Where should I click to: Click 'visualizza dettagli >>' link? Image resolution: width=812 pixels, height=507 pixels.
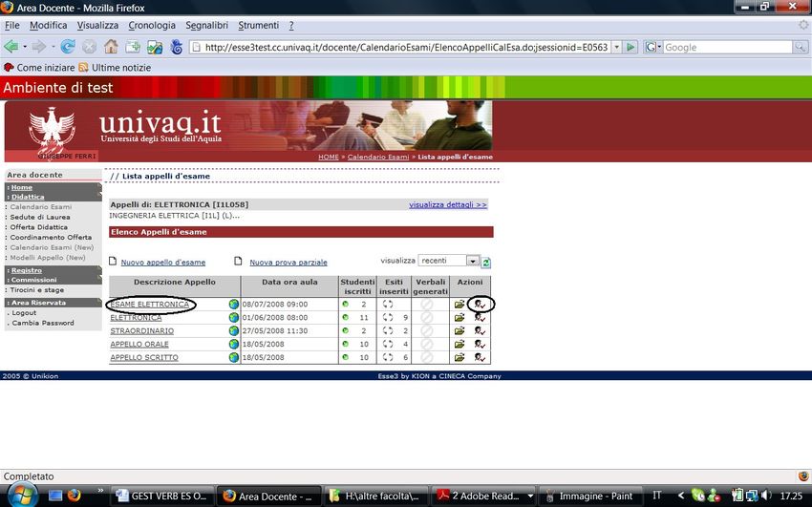pos(447,204)
